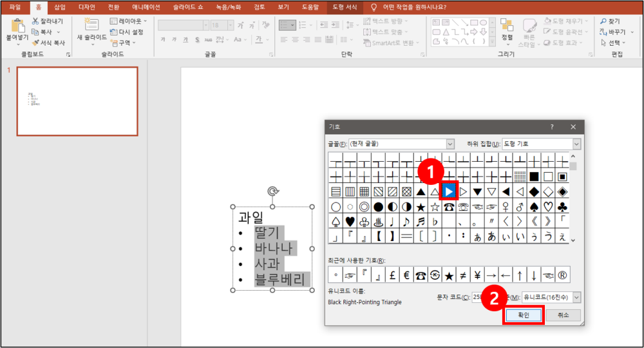
Task: Select the hot springs symbol
Action: 378,222
